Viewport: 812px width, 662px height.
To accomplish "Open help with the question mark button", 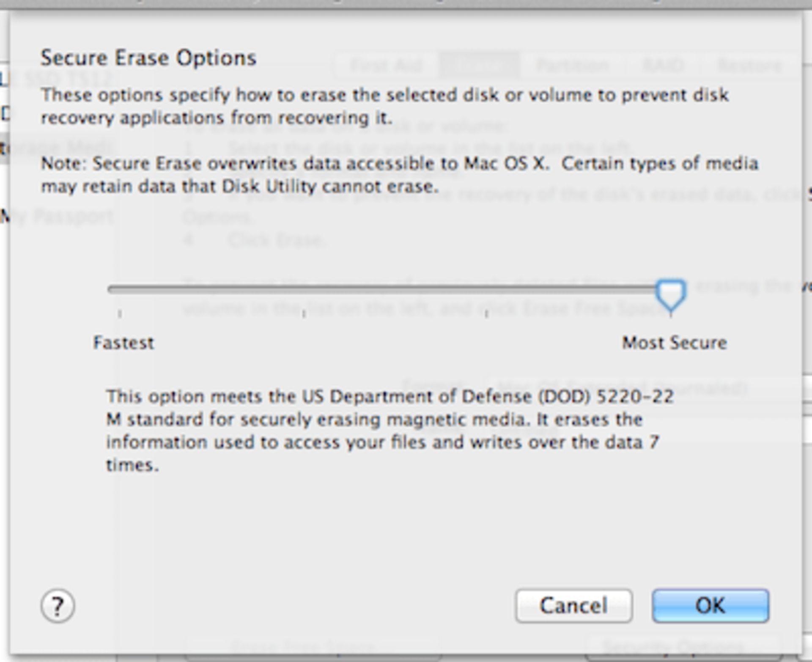I will [x=58, y=606].
